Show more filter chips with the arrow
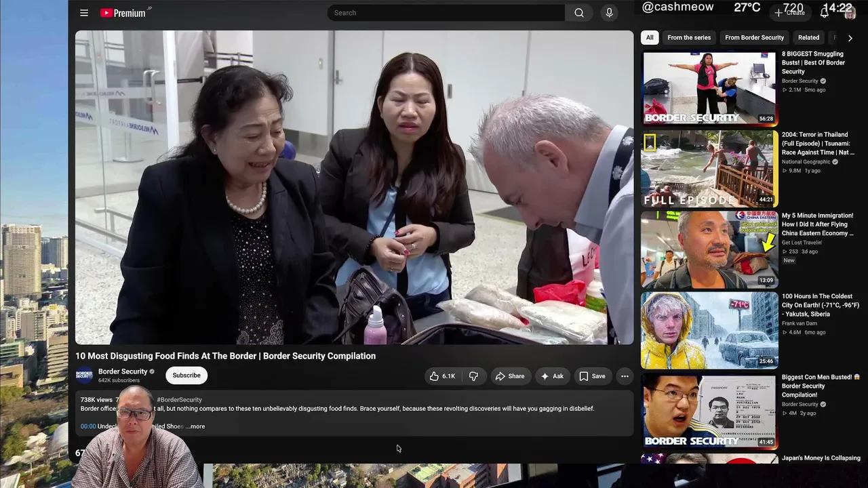The height and width of the screenshot is (488, 868). tap(850, 38)
